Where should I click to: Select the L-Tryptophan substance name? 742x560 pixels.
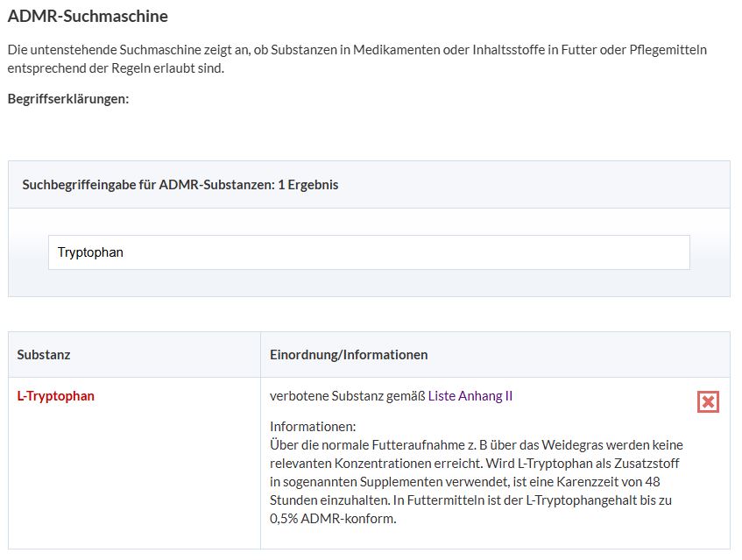pyautogui.click(x=56, y=396)
